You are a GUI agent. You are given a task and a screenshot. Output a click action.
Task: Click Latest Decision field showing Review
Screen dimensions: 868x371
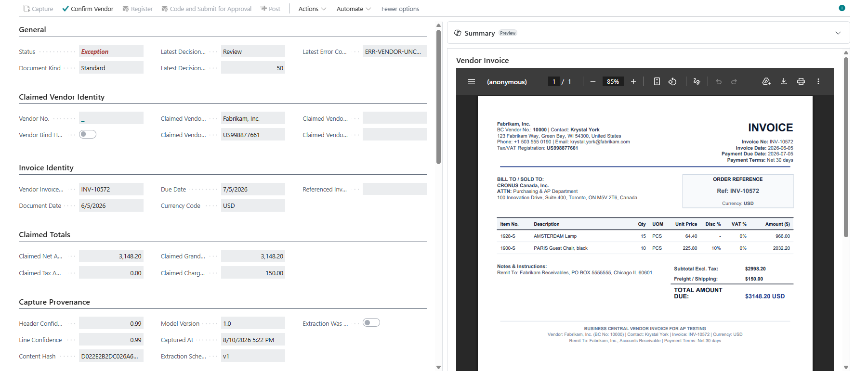click(253, 51)
